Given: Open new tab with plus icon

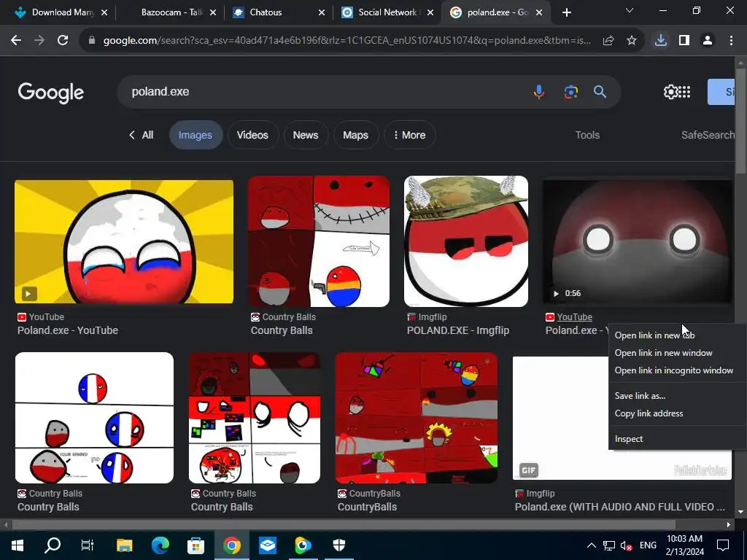Looking at the screenshot, I should tap(566, 12).
